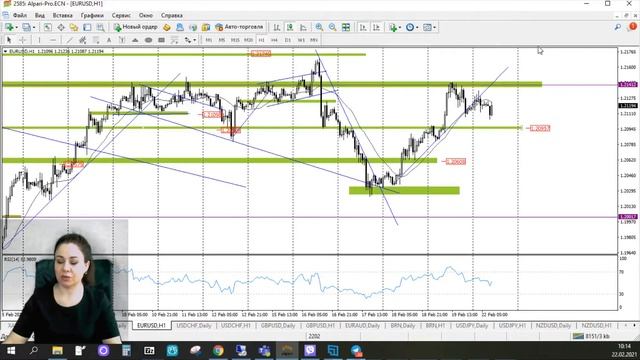Open Telegram from the taskbar
Image resolution: width=640 pixels, height=360 pixels.
click(x=356, y=351)
